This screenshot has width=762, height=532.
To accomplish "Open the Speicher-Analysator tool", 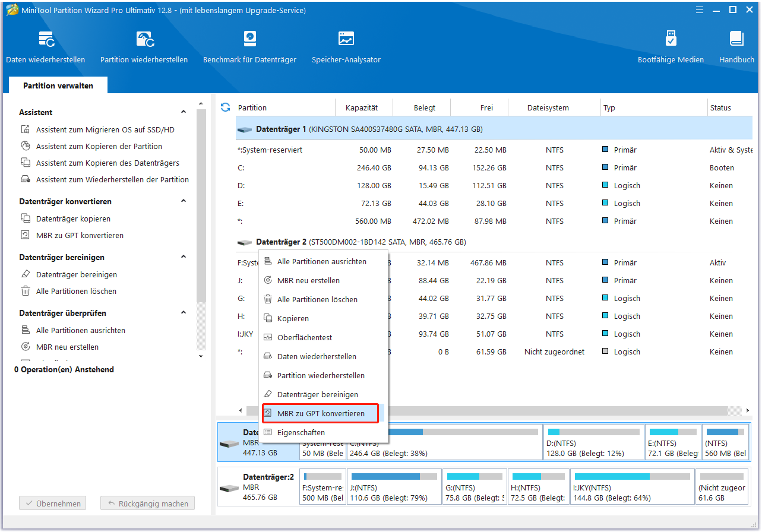I will [346, 47].
